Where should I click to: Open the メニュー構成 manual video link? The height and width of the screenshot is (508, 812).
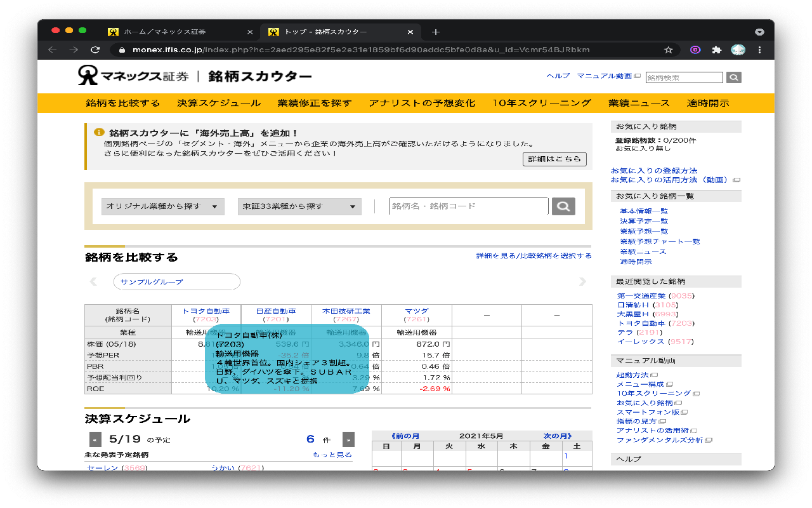(640, 384)
